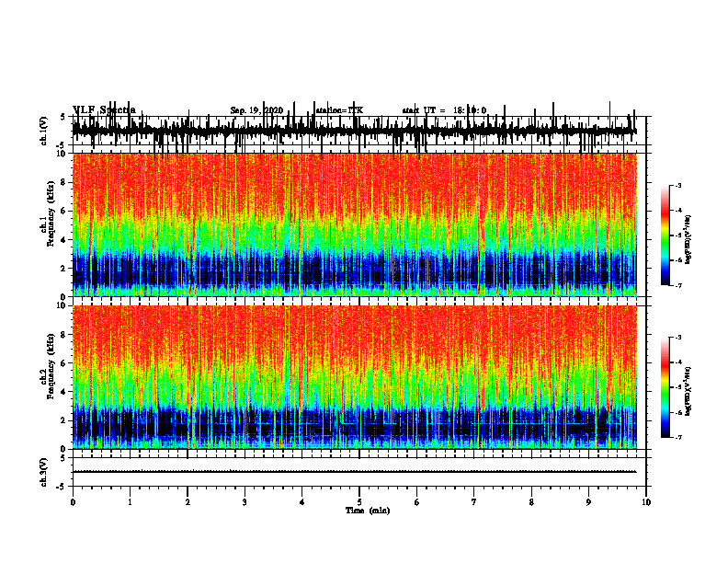The width and height of the screenshot is (728, 563).
Task: Click time axis tick label '9'
Action: tap(588, 502)
